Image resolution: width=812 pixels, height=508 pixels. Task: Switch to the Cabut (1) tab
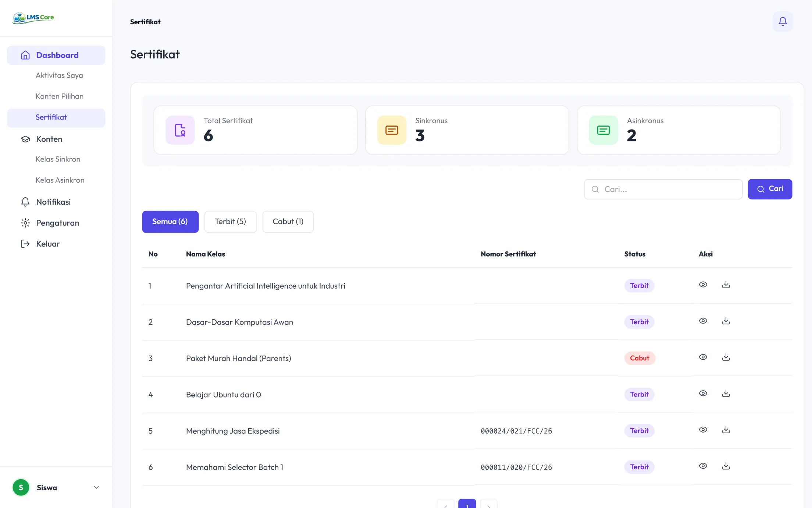(x=288, y=222)
